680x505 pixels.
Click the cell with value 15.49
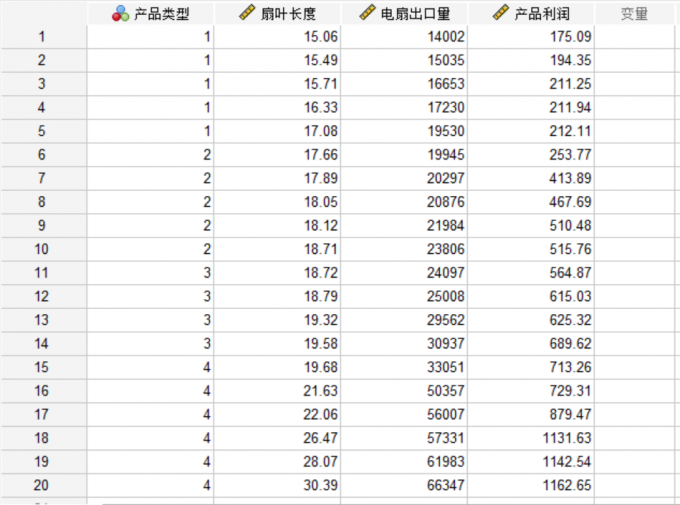[278, 60]
